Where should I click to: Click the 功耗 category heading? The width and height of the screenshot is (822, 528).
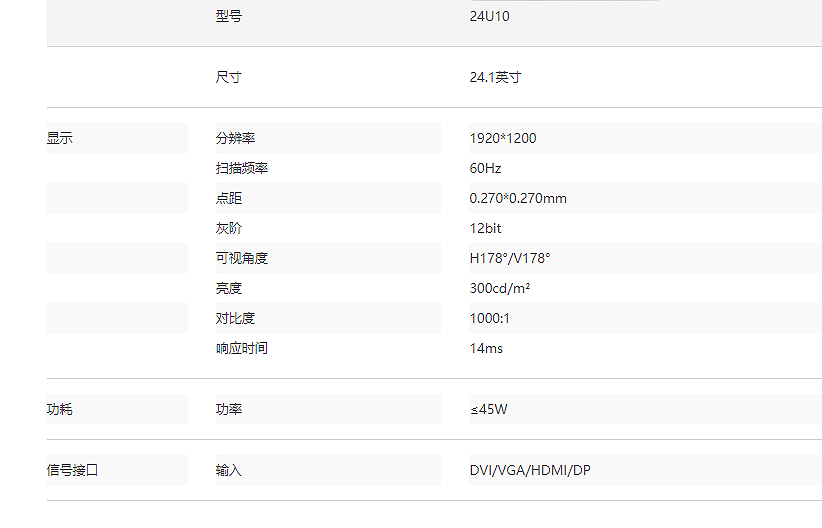[60, 410]
